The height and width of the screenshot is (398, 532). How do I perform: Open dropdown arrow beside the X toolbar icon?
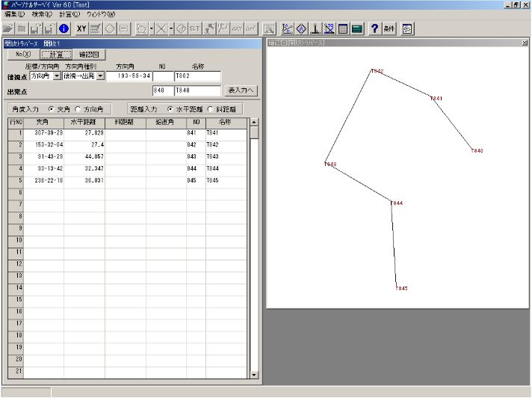coord(171,28)
